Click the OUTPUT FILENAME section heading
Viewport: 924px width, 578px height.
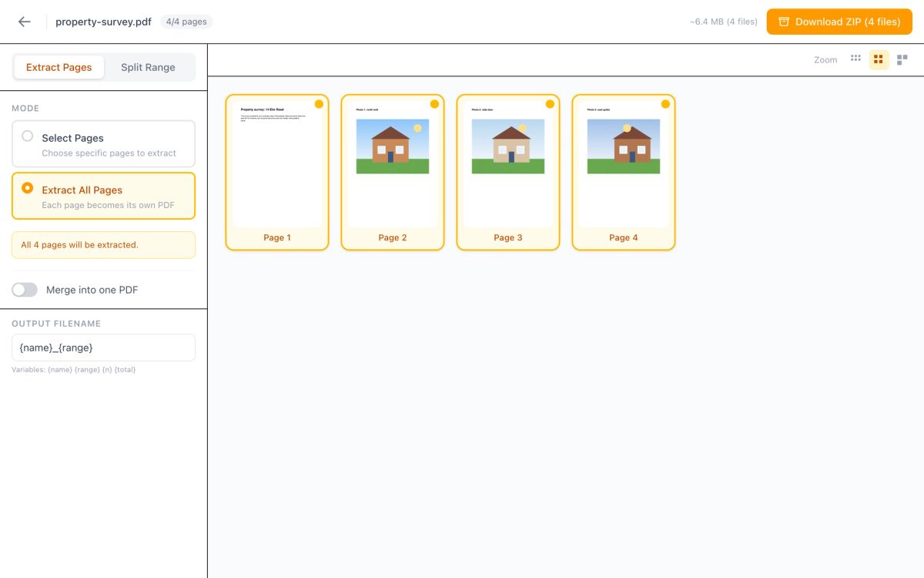click(56, 324)
